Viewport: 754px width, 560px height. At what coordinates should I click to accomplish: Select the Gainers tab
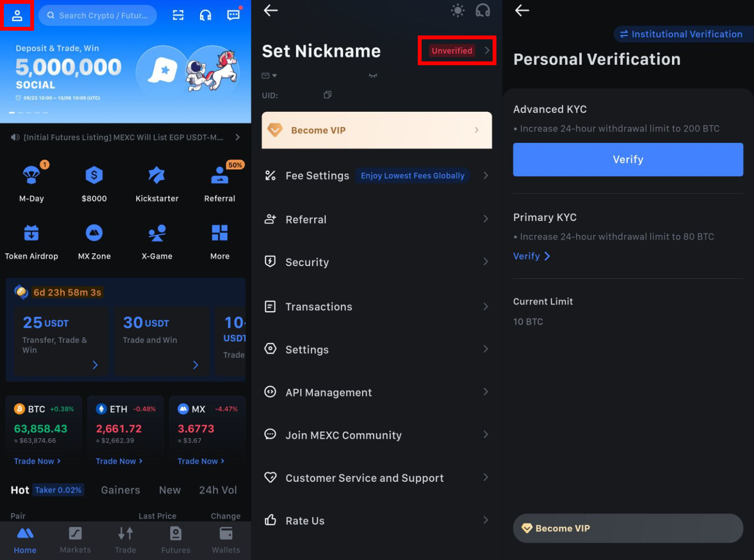coord(120,490)
